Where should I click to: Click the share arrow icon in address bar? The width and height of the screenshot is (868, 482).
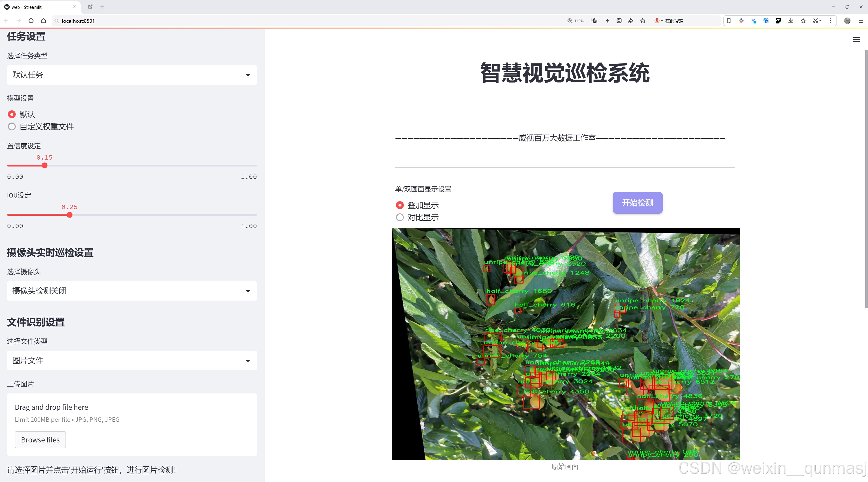630,21
